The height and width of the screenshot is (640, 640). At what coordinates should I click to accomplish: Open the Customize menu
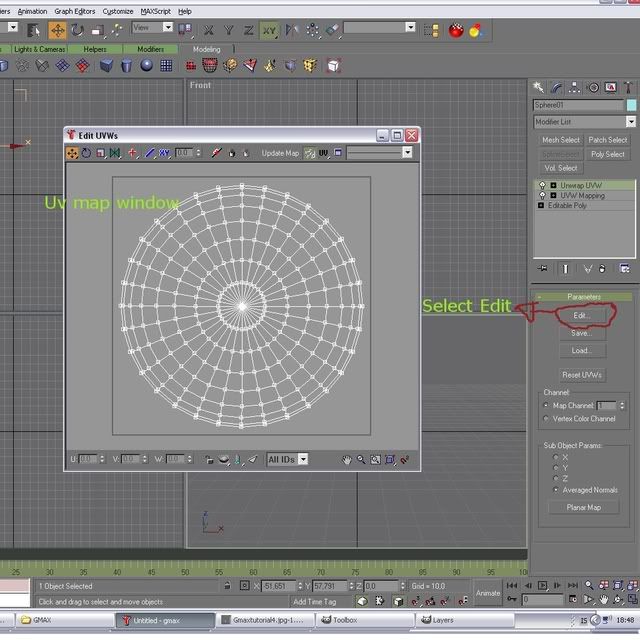[x=117, y=11]
